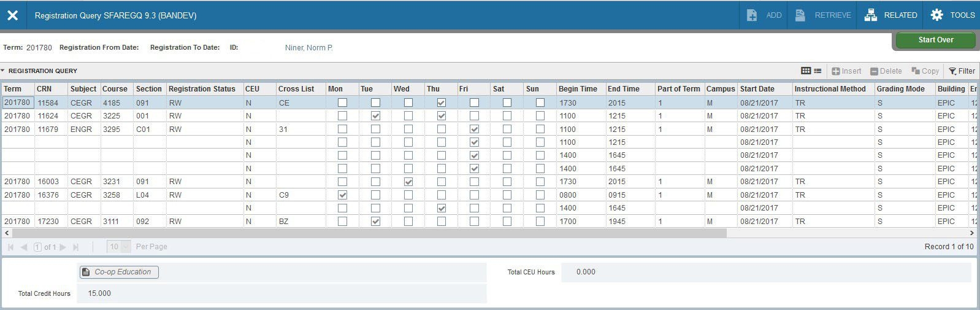Click the ADD page icon
This screenshot has width=980, height=310.
752,15
